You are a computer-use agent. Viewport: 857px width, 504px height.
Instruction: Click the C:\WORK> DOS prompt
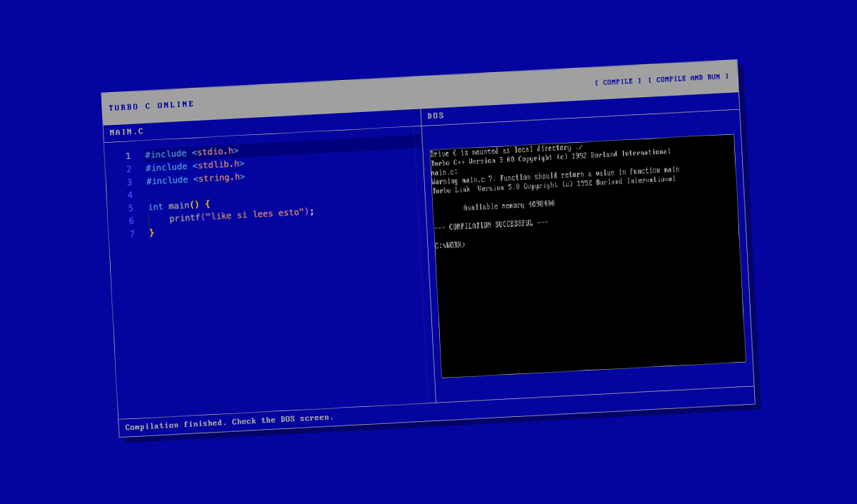[x=450, y=246]
